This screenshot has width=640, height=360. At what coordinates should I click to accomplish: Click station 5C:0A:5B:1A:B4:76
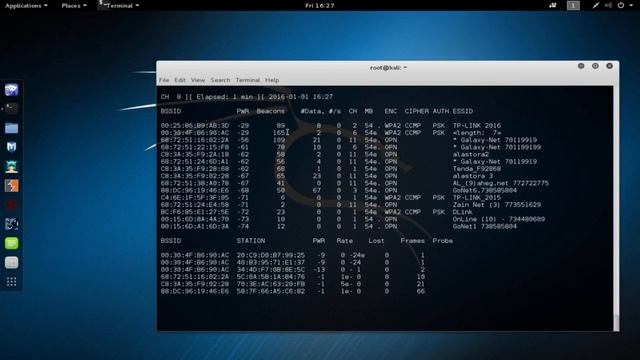271,277
